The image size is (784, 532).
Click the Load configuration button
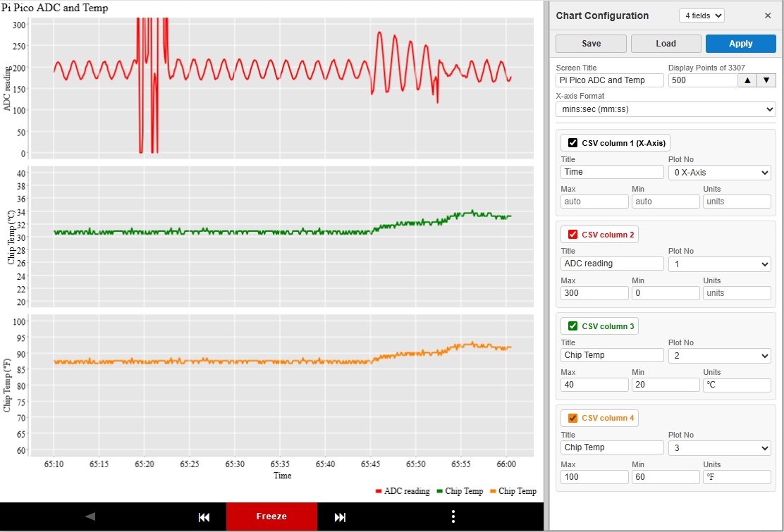(666, 44)
